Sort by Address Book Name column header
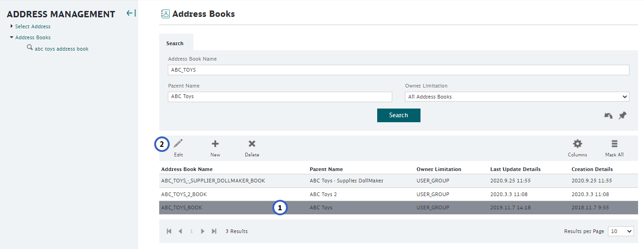 tap(187, 169)
